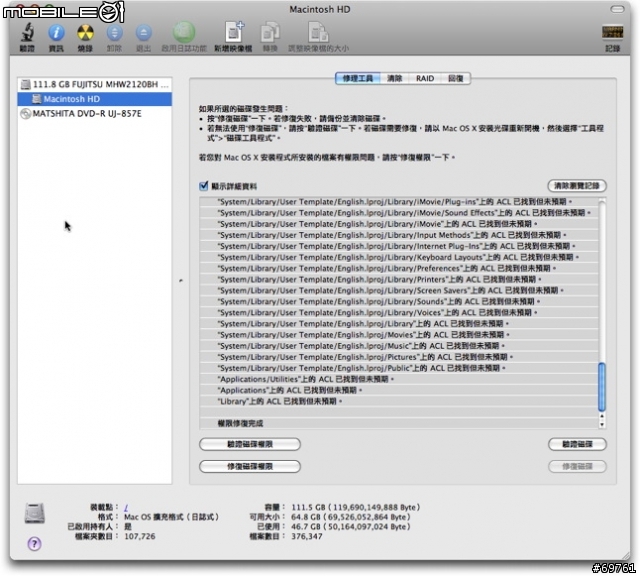Viewport: 640px width, 576px height.
Task: Uncheck the 顯示詳細資料 show details checkbox
Action: (x=203, y=186)
